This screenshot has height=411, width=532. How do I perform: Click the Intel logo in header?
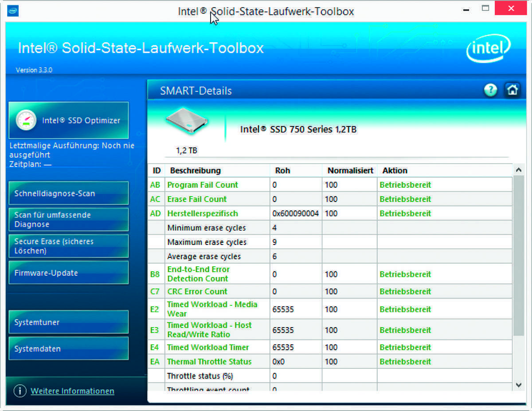click(x=488, y=48)
